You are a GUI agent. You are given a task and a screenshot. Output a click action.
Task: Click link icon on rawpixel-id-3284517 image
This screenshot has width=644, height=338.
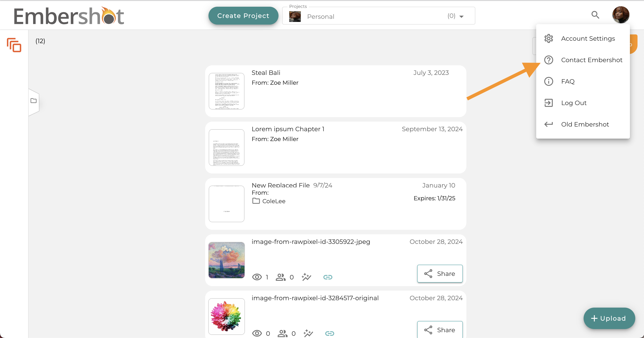tap(329, 333)
